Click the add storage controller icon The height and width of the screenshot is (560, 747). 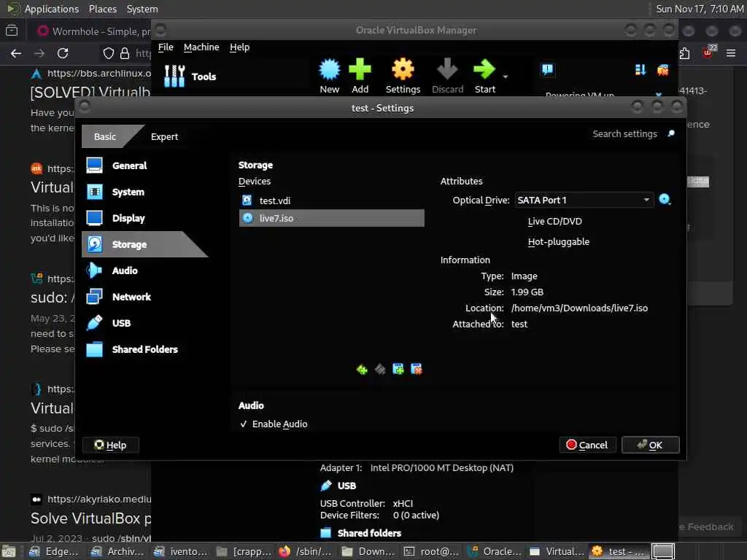[x=362, y=370]
